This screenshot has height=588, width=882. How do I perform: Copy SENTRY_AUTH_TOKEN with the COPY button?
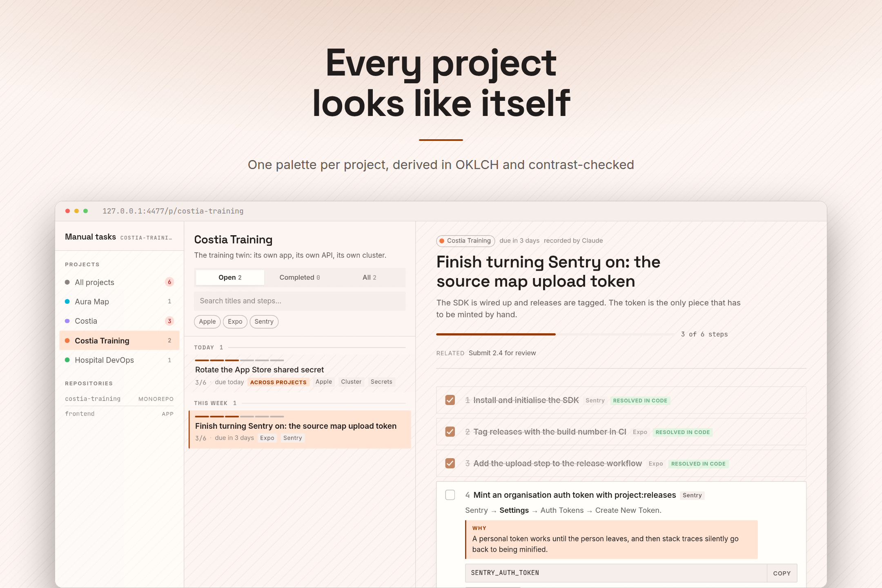[782, 573]
